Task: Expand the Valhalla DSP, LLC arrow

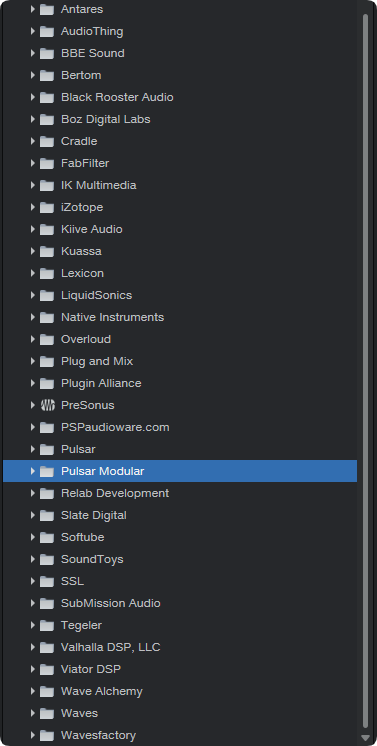Action: point(33,647)
